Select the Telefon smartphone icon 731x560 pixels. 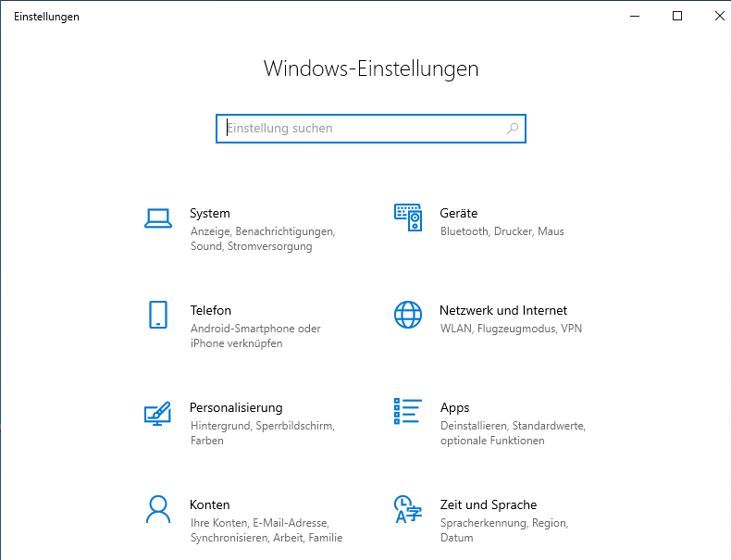158,315
